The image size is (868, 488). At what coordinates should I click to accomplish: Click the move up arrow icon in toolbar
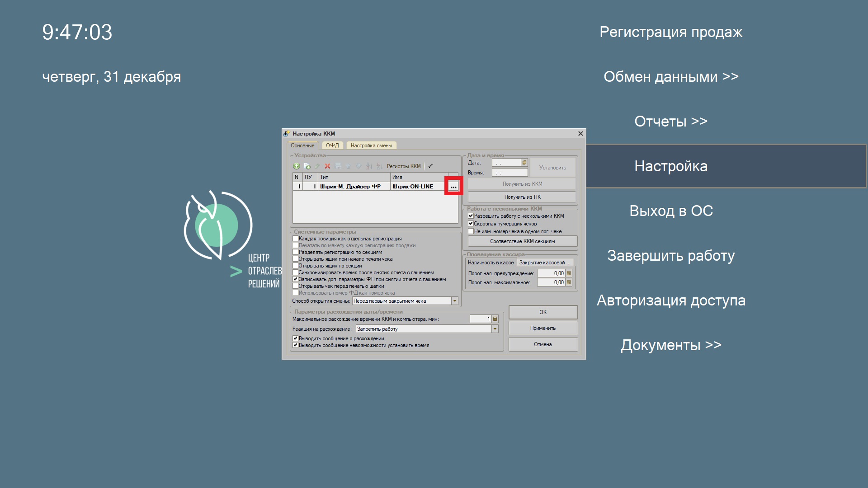348,166
